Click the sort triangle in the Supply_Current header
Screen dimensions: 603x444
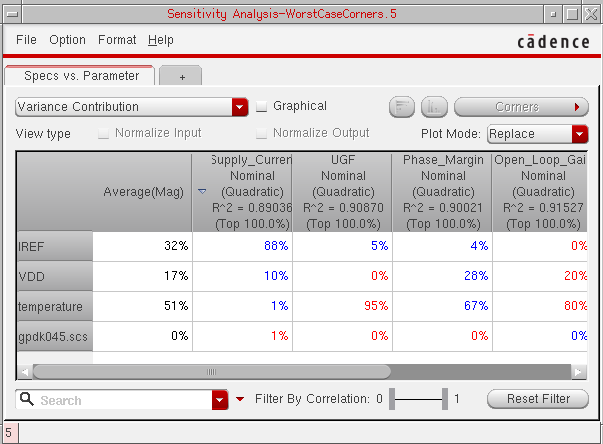tap(202, 191)
